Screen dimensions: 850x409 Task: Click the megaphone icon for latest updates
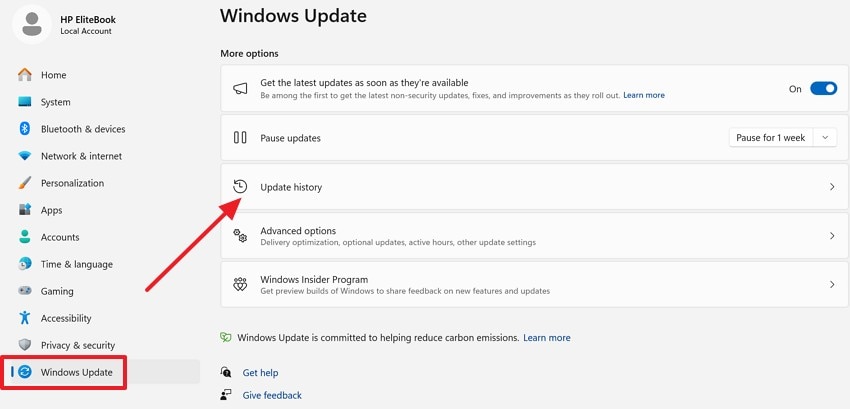(240, 89)
